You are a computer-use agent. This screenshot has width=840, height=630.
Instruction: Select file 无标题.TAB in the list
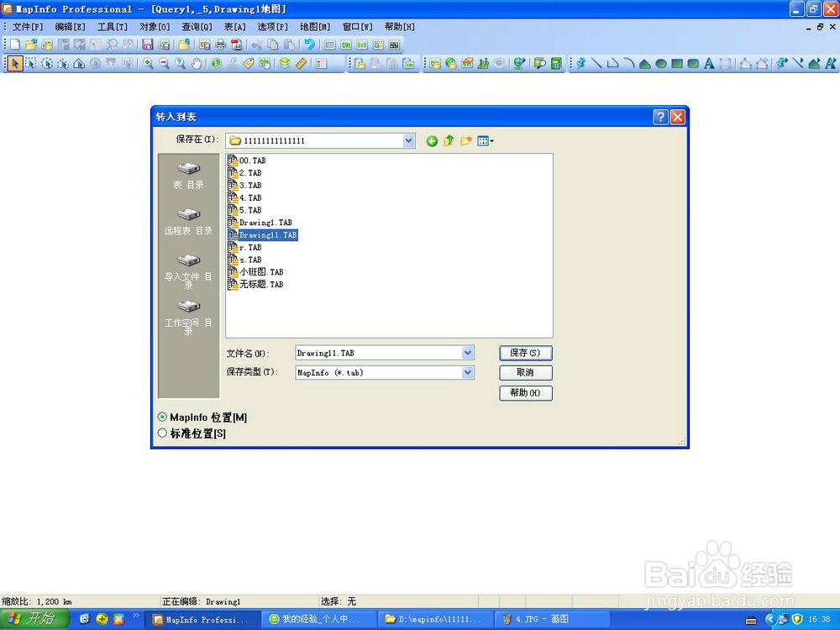(x=255, y=285)
